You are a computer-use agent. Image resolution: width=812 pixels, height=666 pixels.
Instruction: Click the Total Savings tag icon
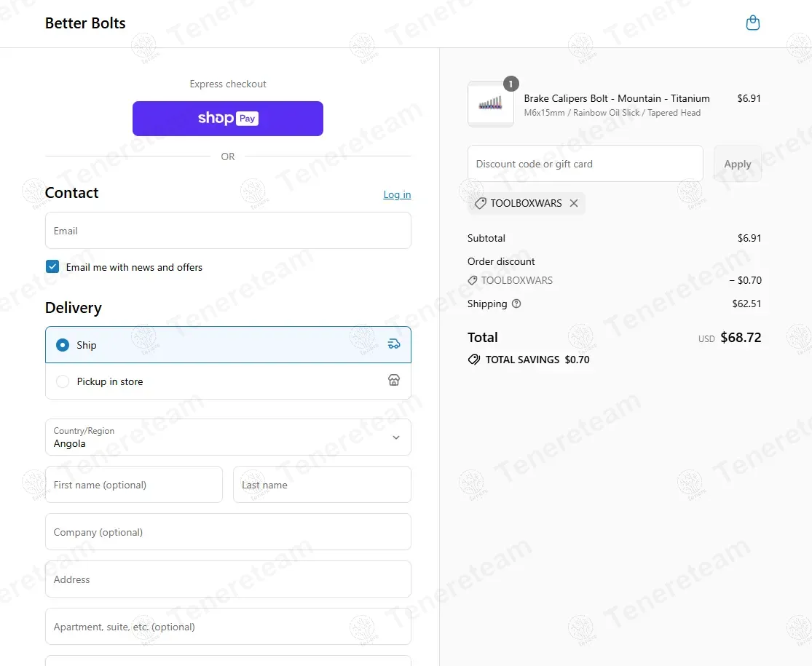[x=474, y=360]
